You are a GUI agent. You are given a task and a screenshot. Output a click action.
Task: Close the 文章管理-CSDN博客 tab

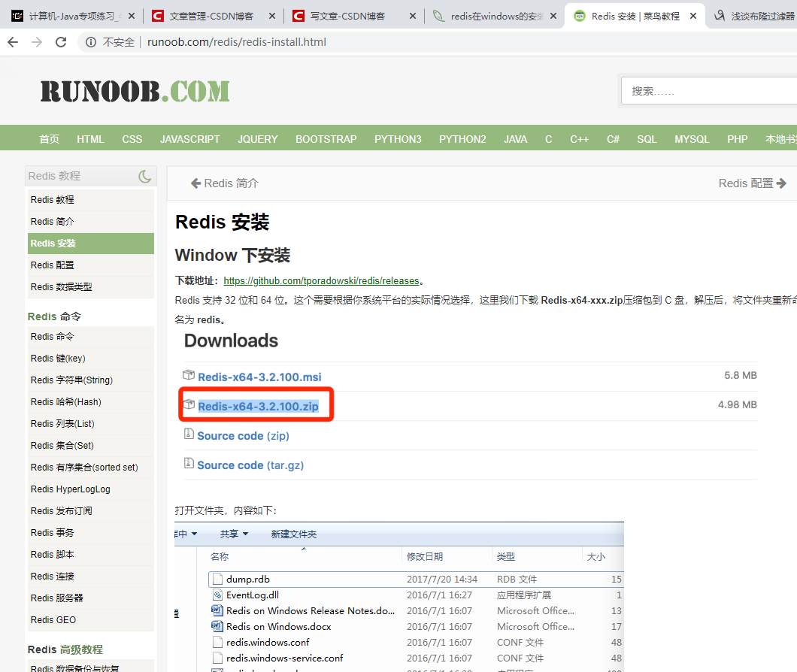coord(272,17)
